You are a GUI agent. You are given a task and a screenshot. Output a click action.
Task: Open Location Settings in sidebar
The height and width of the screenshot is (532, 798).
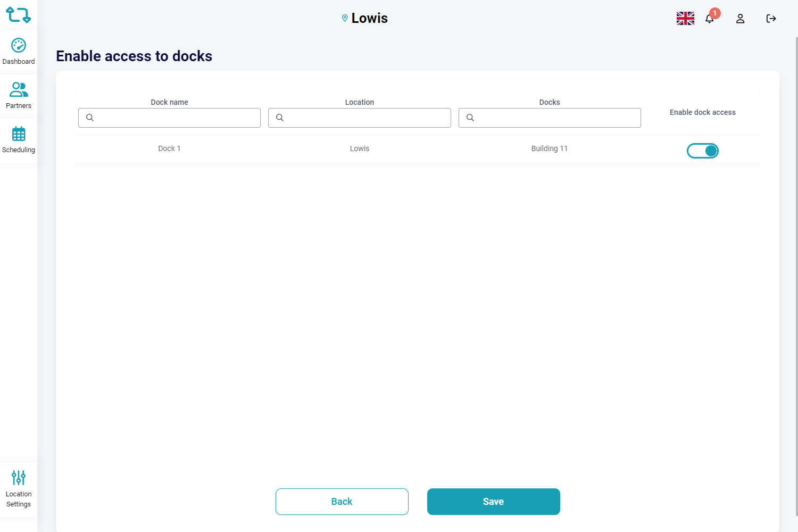click(19, 489)
